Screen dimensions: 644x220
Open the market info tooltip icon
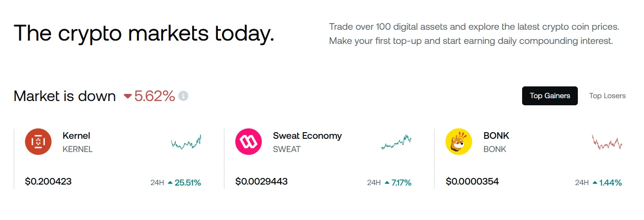pyautogui.click(x=183, y=96)
